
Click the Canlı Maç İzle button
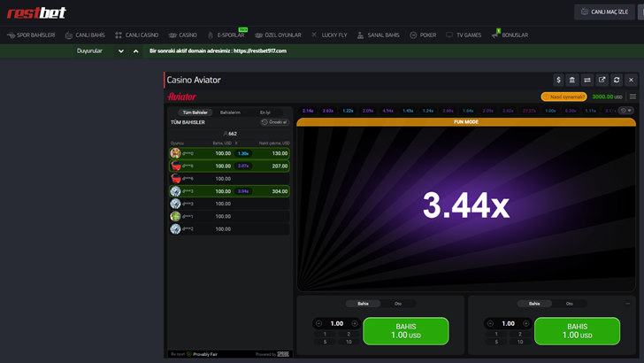click(604, 12)
